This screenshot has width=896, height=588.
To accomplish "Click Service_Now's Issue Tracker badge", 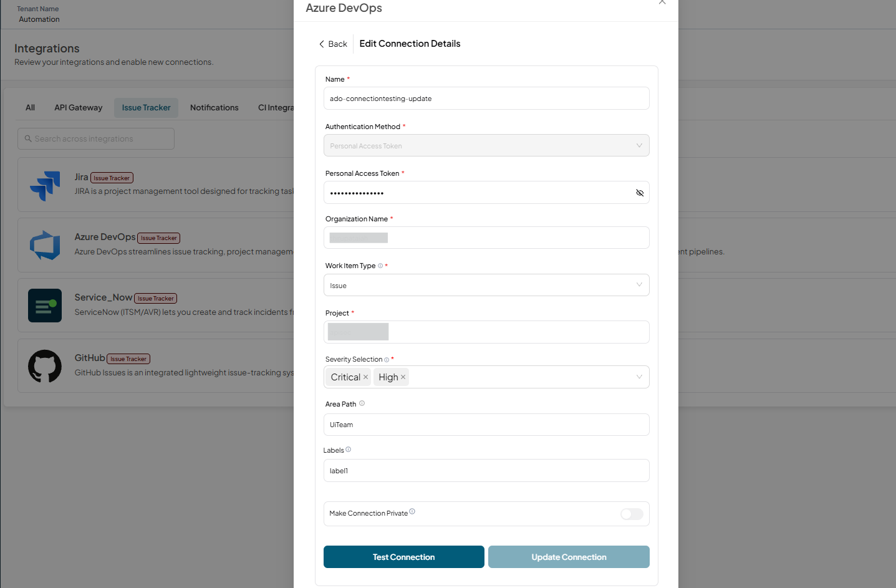I will coord(156,299).
